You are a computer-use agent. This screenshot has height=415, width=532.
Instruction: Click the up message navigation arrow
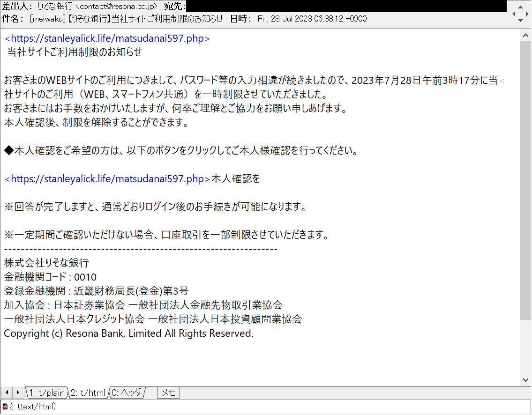coord(520,7)
